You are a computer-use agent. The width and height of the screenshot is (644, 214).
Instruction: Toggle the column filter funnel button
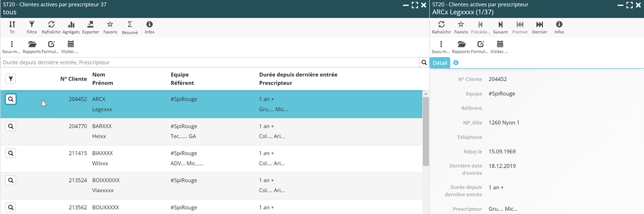click(11, 79)
